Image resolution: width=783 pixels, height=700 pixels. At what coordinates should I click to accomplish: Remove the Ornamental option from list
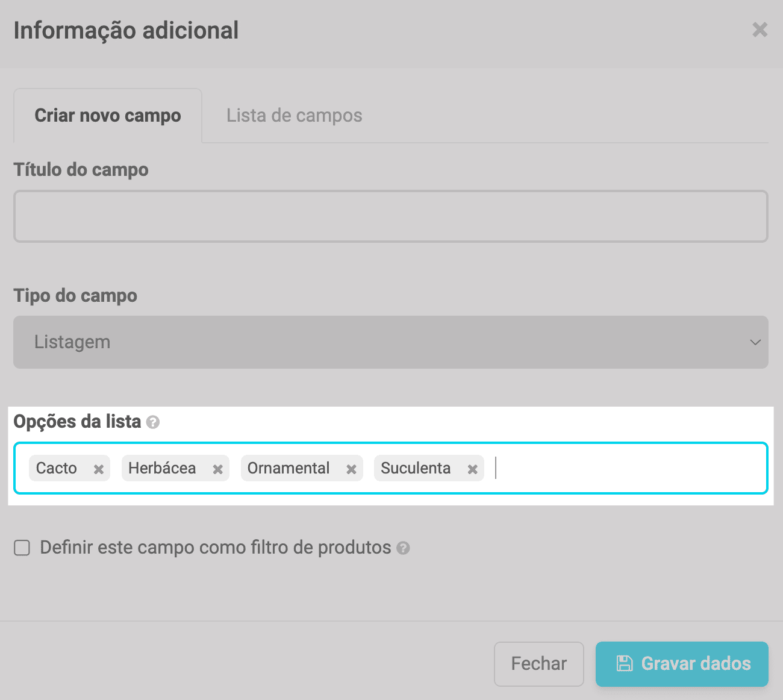(351, 469)
